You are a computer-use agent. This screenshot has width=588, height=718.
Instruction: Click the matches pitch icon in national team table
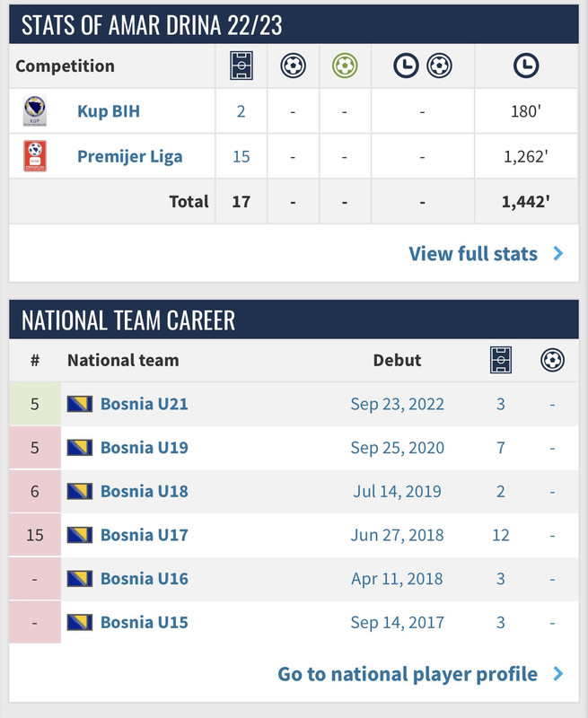501,360
